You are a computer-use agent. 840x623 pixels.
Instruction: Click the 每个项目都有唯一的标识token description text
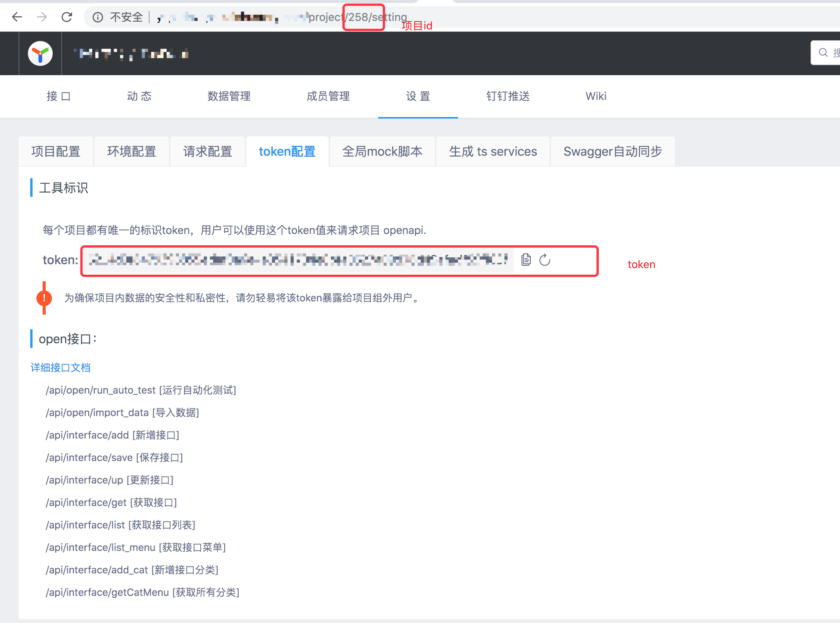tap(234, 230)
